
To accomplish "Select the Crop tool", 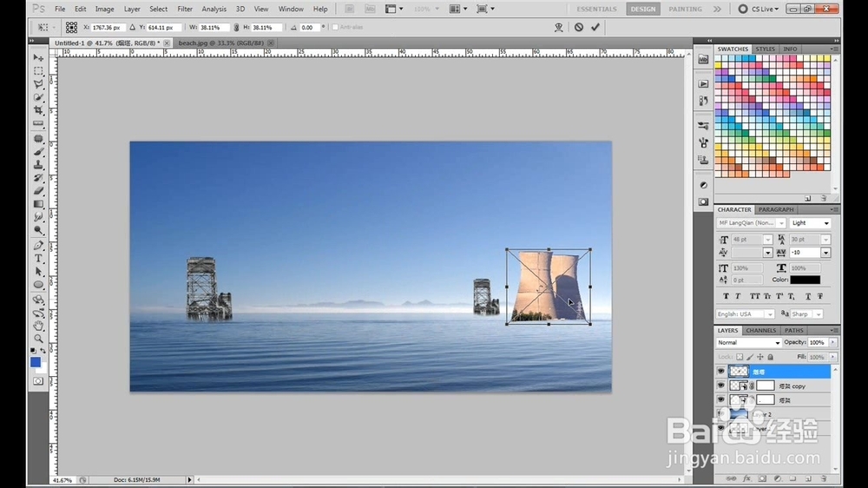I will click(x=38, y=111).
